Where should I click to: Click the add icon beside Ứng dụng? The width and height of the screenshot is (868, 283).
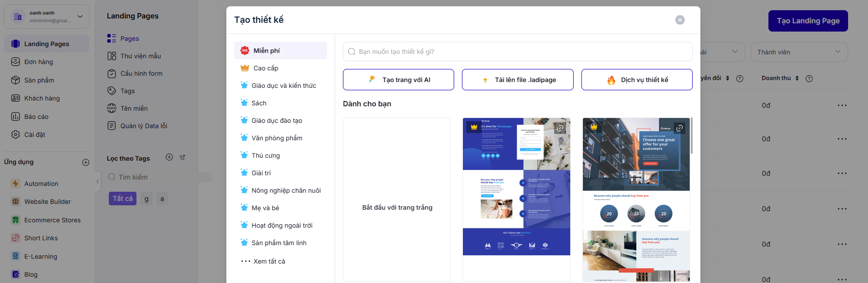pyautogui.click(x=85, y=162)
